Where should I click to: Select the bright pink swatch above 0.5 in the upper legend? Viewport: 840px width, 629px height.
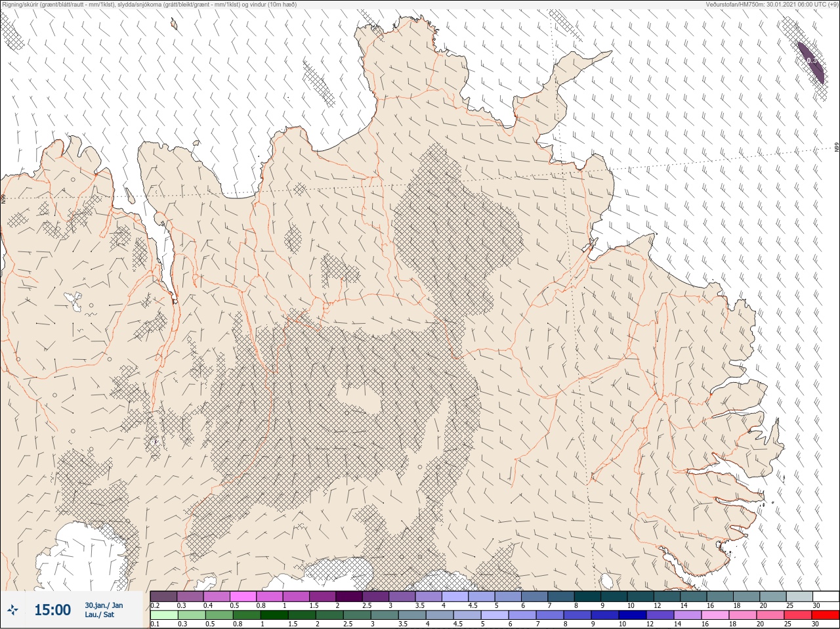(243, 596)
